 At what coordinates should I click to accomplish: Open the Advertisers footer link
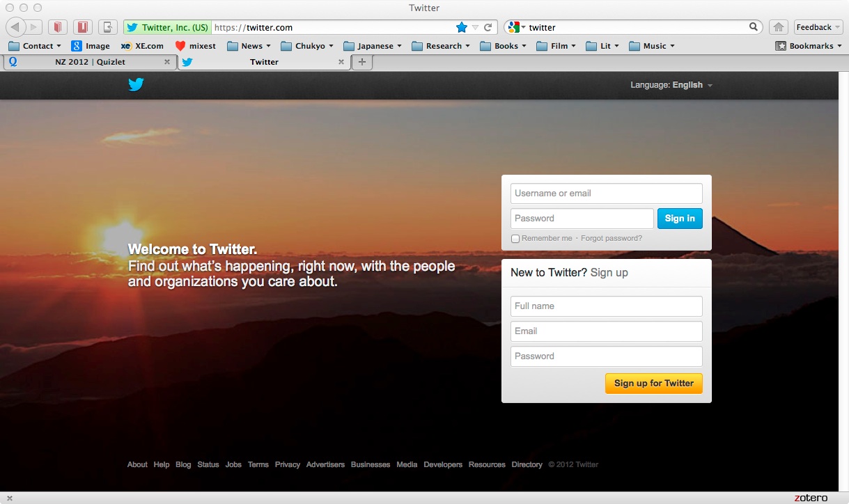tap(325, 465)
